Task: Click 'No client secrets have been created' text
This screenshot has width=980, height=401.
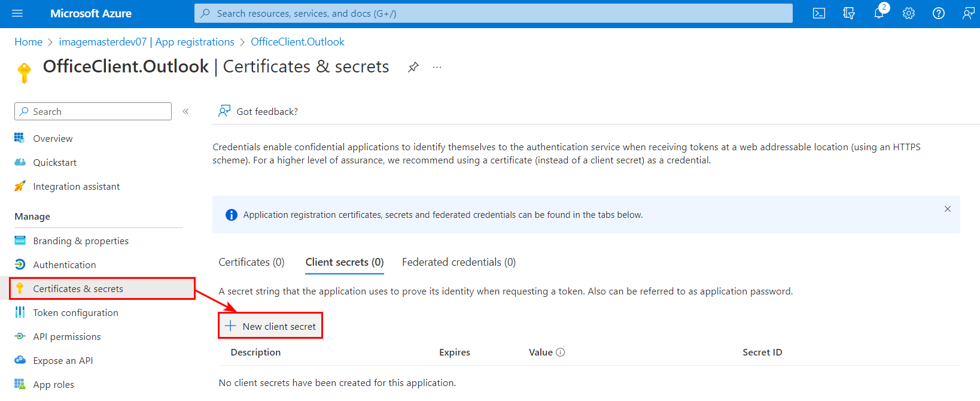Action: tap(337, 383)
